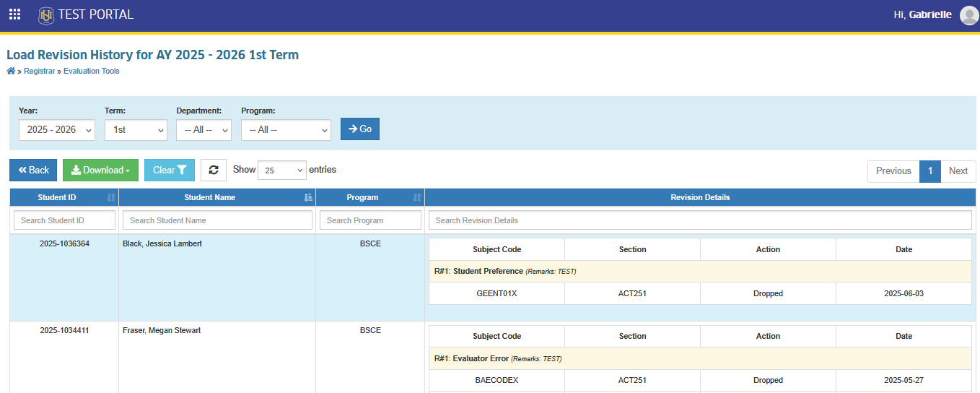Open the apps grid menu icon
Screen dimensions: 980x393
click(14, 14)
